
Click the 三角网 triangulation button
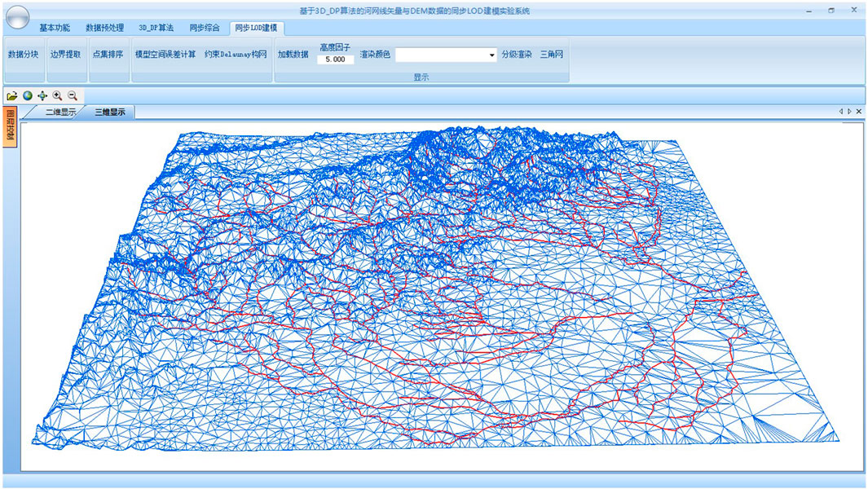coord(551,55)
